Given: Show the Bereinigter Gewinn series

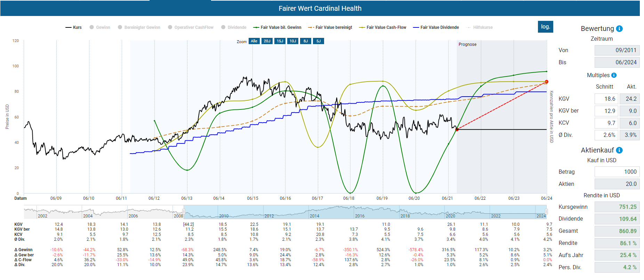Looking at the screenshot, I should pyautogui.click(x=139, y=27).
